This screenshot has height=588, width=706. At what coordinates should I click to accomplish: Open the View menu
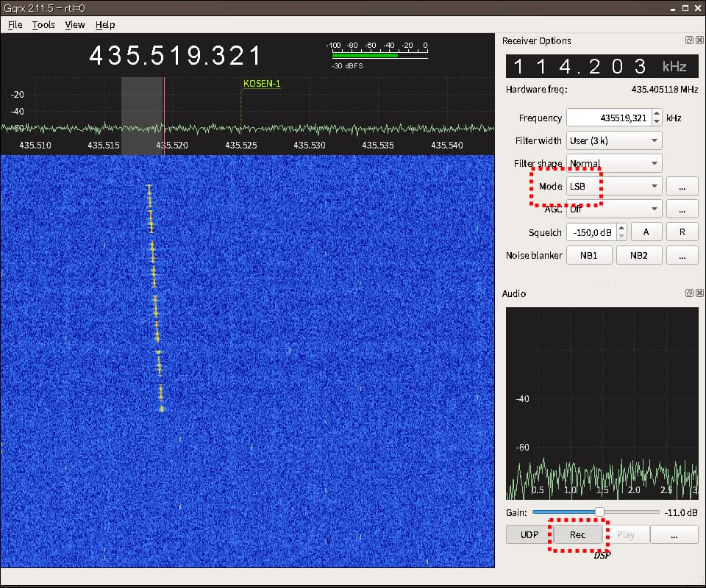tap(74, 24)
